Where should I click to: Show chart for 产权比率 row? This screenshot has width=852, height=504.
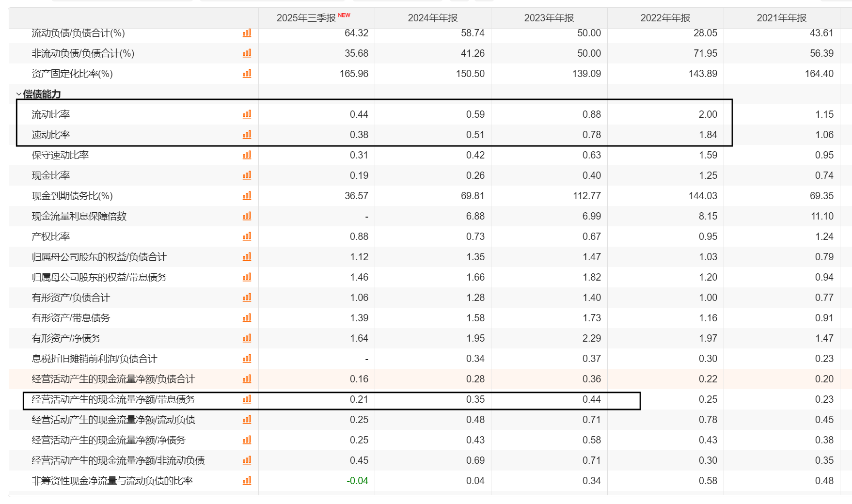247,236
